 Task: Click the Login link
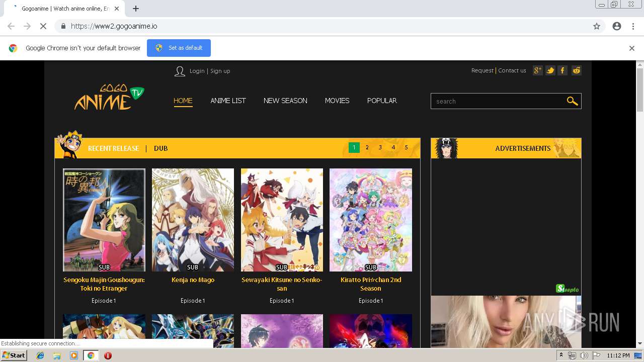click(x=197, y=71)
